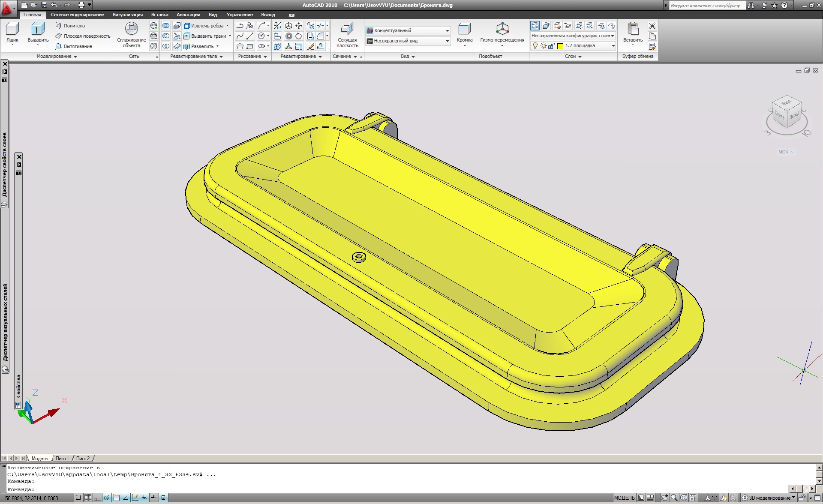Click the Выдавить грани (Extrude faces) tool
This screenshot has width=823, height=504.
[205, 36]
